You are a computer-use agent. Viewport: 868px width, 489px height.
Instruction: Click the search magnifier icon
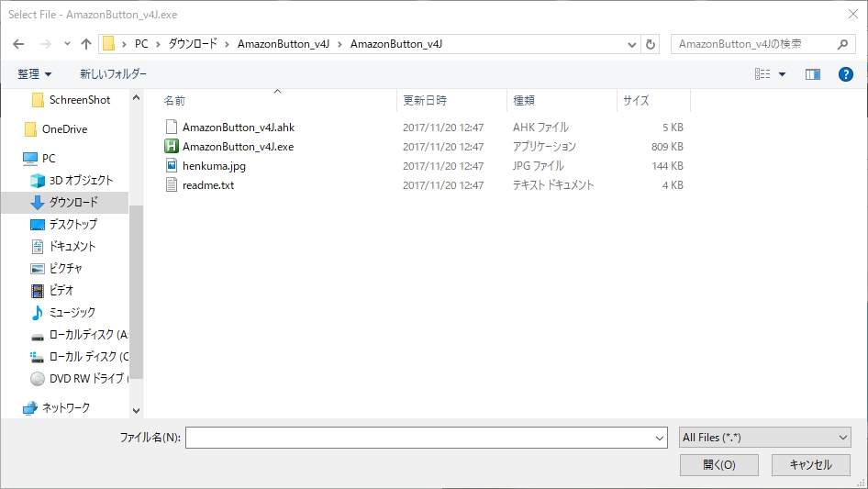tap(842, 44)
